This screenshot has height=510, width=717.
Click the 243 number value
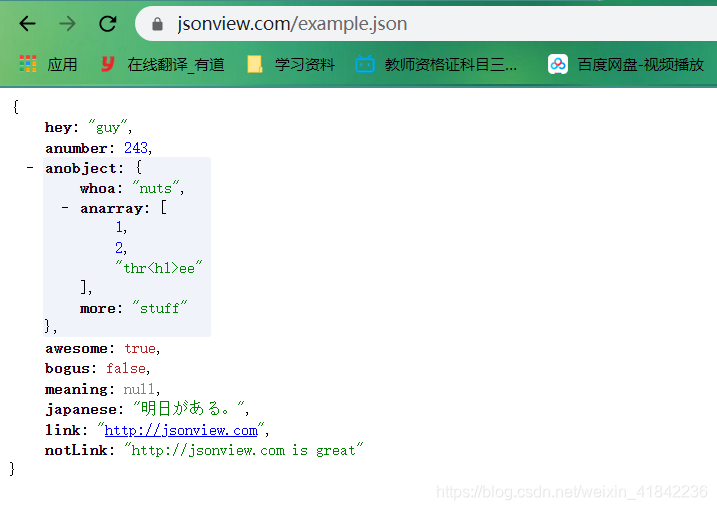[136, 148]
